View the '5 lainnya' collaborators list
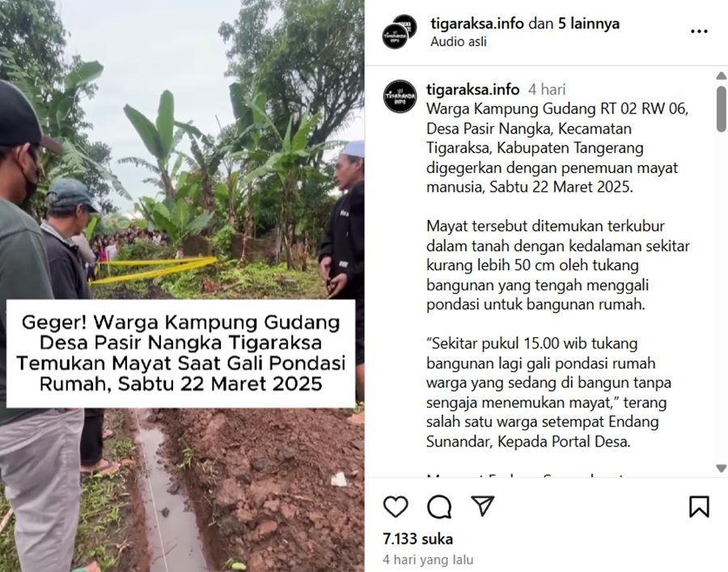Screen dimensions: 728x572 tap(589, 23)
